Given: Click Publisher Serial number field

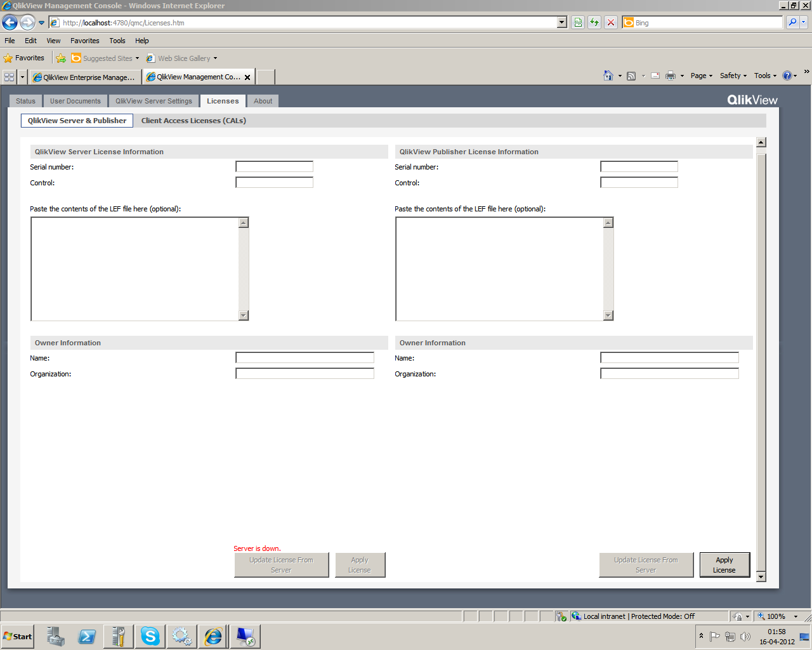Looking at the screenshot, I should 639,166.
